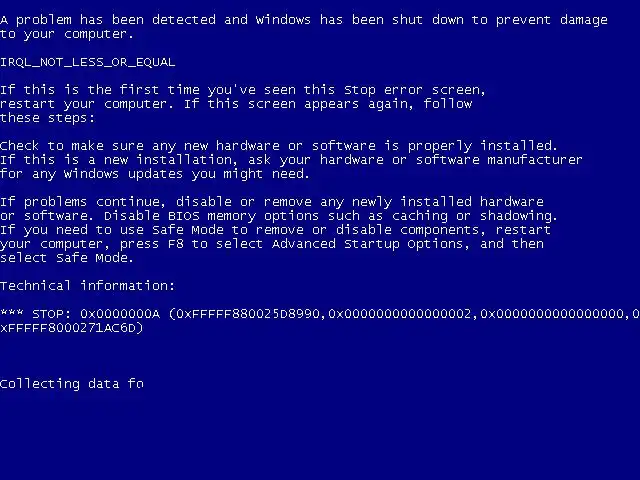640x480 pixels.
Task: Click the second parameter 0x0000000000000002
Action: click(x=400, y=314)
